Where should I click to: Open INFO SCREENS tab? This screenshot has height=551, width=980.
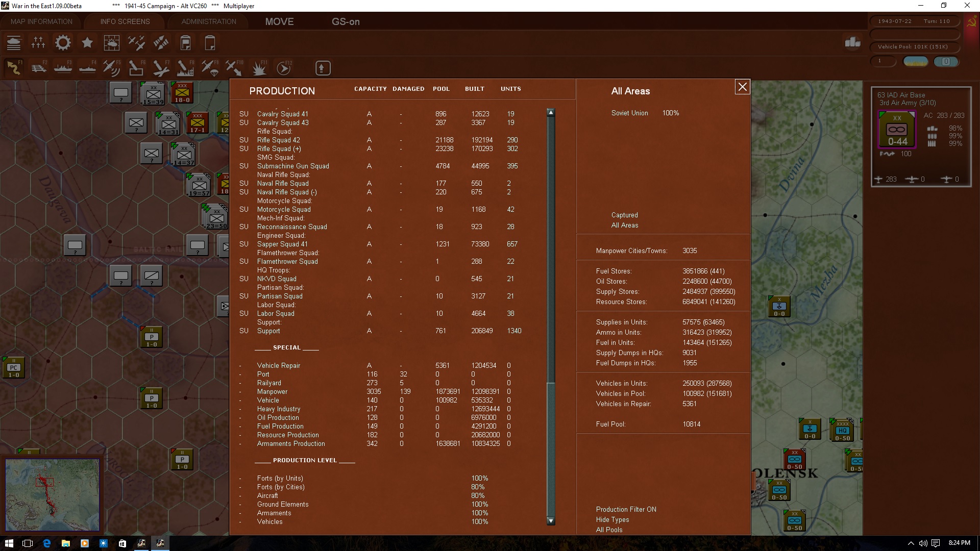125,21
